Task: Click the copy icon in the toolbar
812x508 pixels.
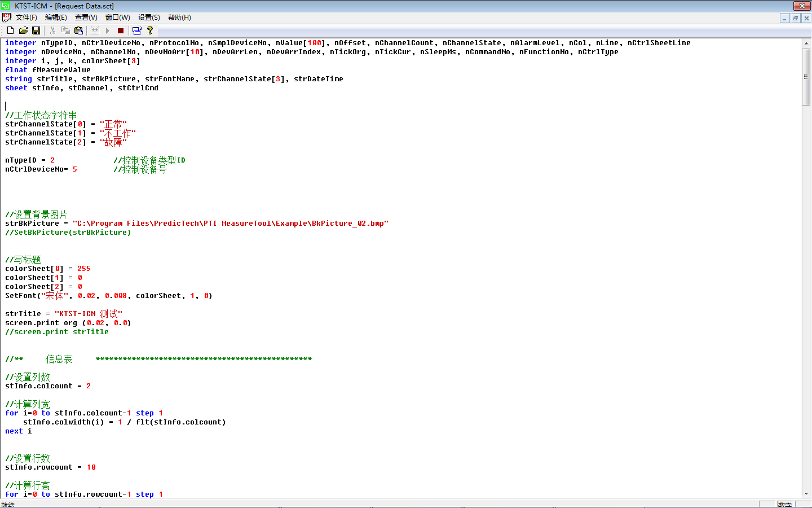Action: (65, 30)
